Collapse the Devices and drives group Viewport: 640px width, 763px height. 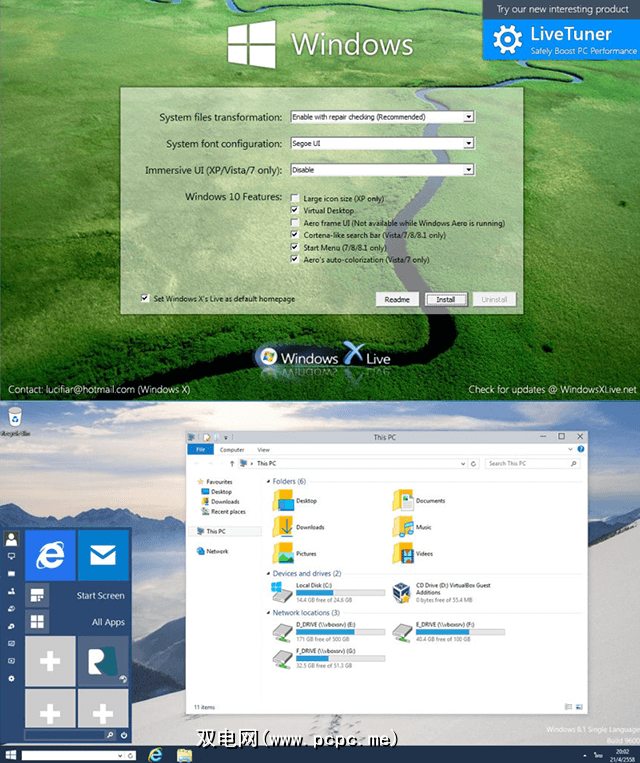(x=268, y=574)
